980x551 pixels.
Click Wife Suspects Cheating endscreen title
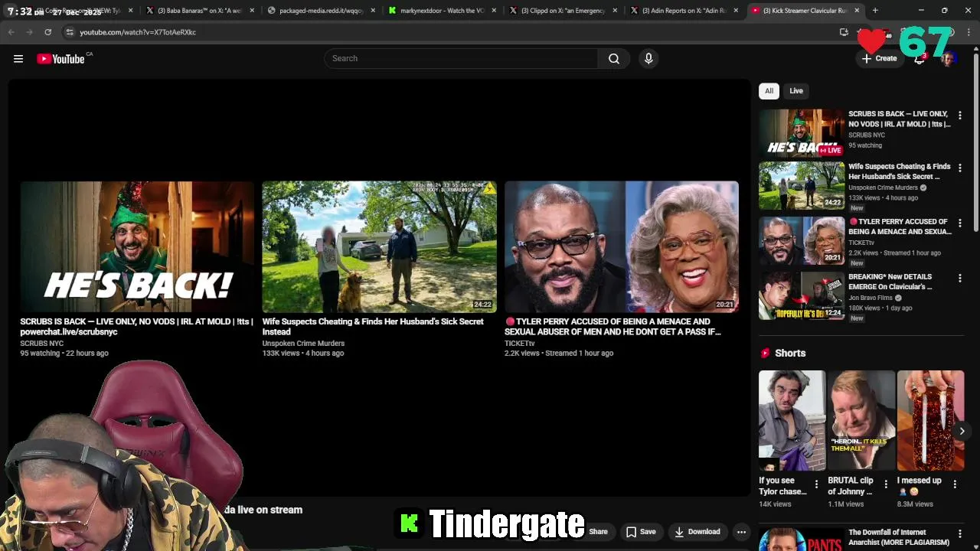(x=373, y=327)
